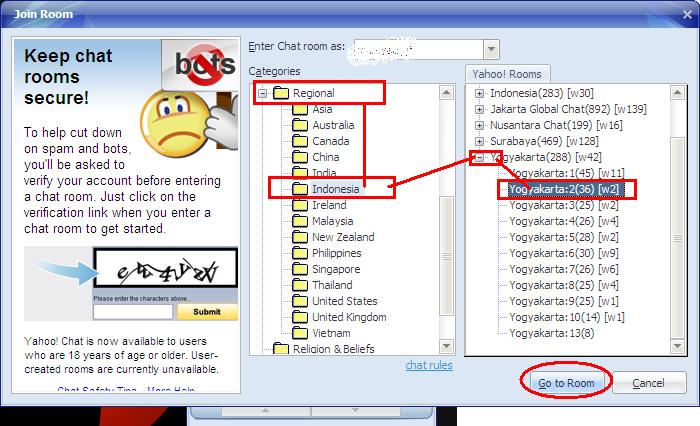Click the captcha Submit button
Screen dimensions: 700x426
click(x=207, y=312)
